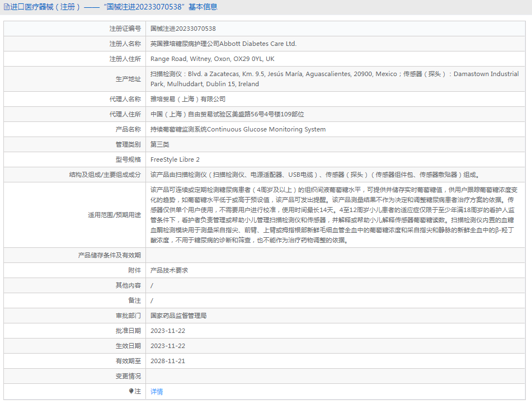Click the 型号规格 label
Viewport: 532px width, 404px height.
coord(128,159)
